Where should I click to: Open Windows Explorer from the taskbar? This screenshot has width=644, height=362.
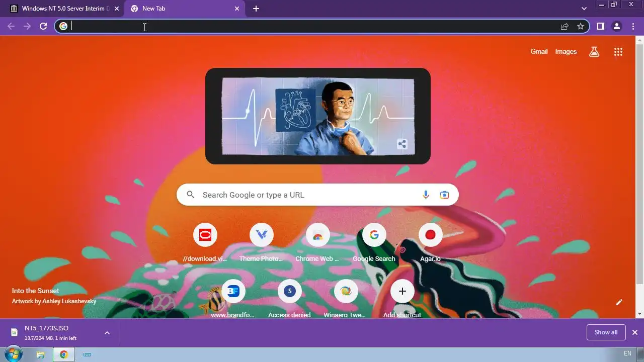coord(41,354)
